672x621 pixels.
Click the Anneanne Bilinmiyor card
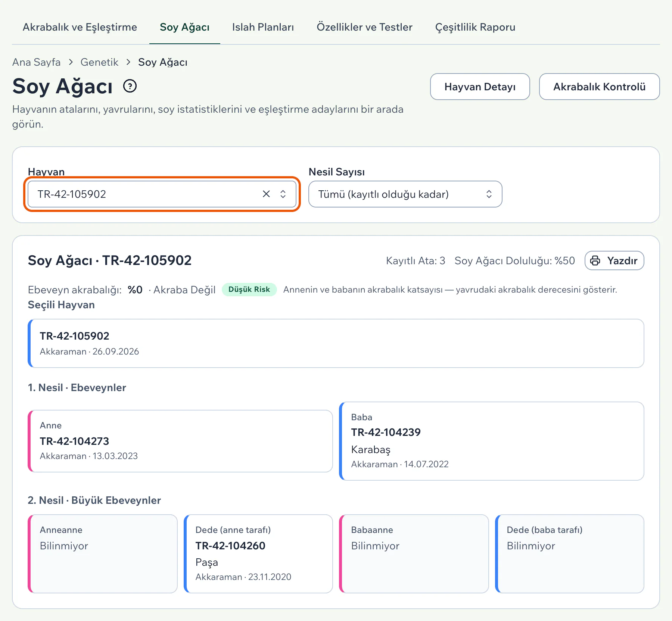103,554
